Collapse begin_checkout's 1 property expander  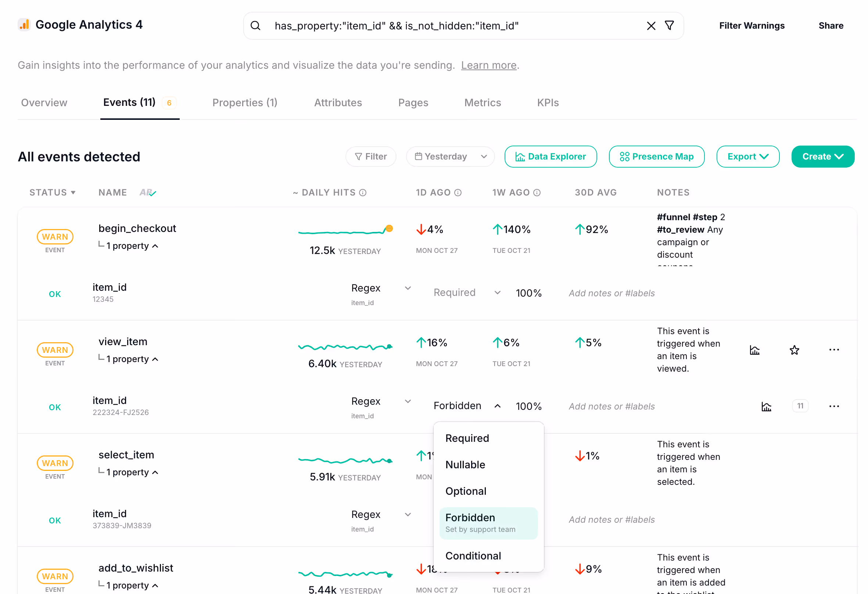click(132, 246)
